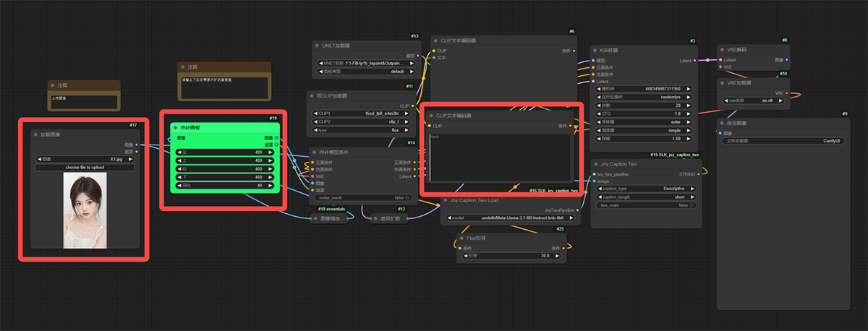Collapse the Joy Caption Two Load node via its title dot
The image size is (868, 331).
click(445, 200)
